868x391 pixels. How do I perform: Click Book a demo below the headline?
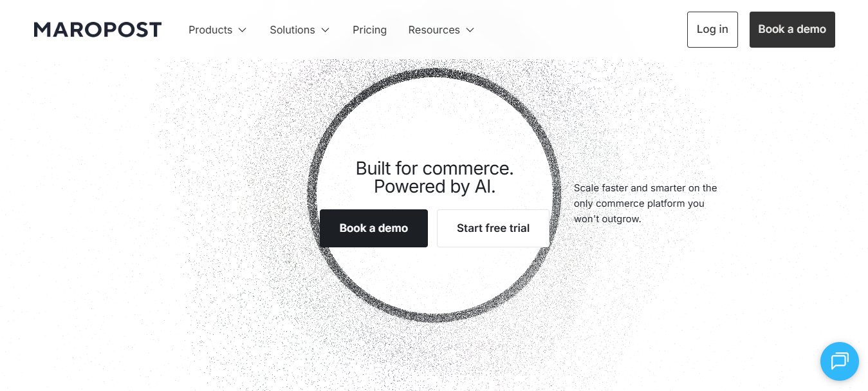374,228
